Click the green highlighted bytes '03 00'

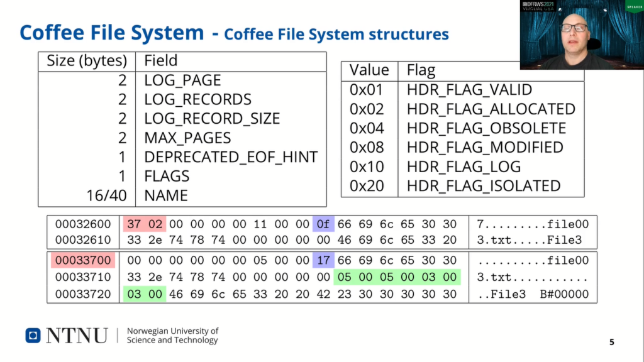(x=145, y=294)
